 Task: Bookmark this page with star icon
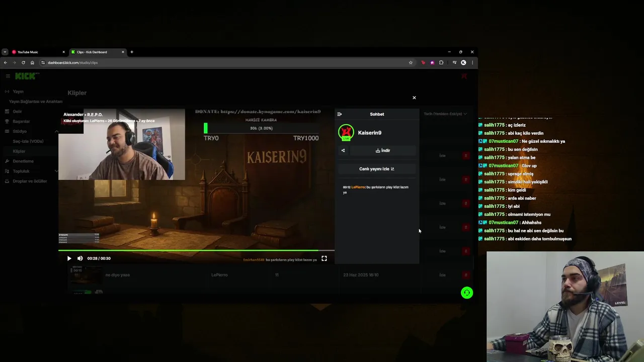[x=411, y=63]
